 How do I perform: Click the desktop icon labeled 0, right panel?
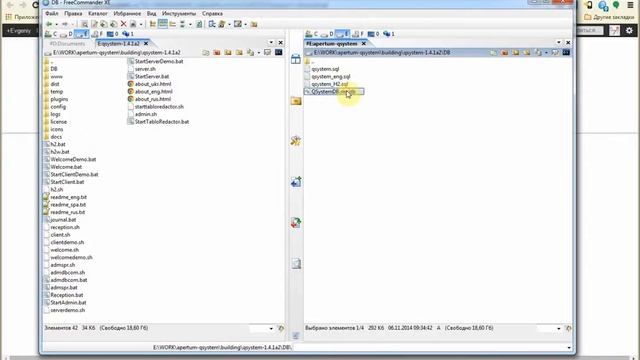(x=373, y=34)
